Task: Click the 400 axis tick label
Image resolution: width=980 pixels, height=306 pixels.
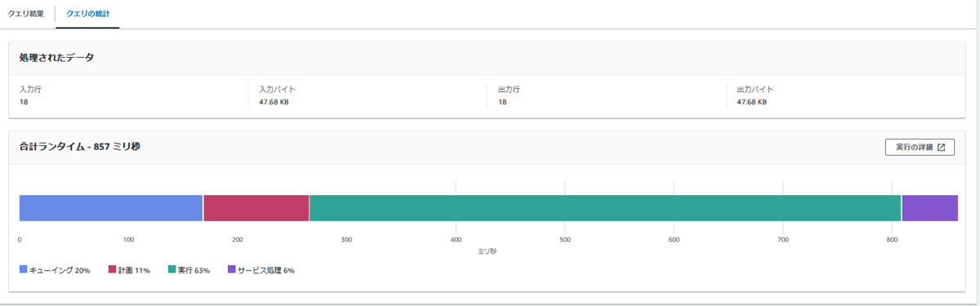Action: [456, 240]
